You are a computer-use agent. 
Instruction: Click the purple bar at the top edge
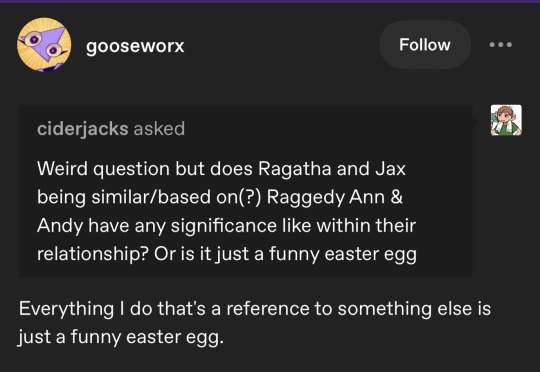click(270, 1)
